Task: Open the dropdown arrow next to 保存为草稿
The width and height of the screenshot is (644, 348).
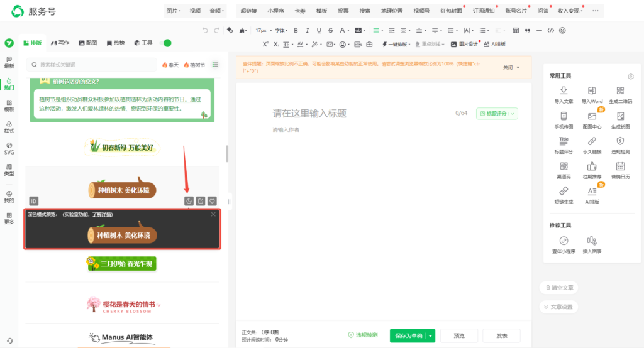Action: (x=431, y=335)
